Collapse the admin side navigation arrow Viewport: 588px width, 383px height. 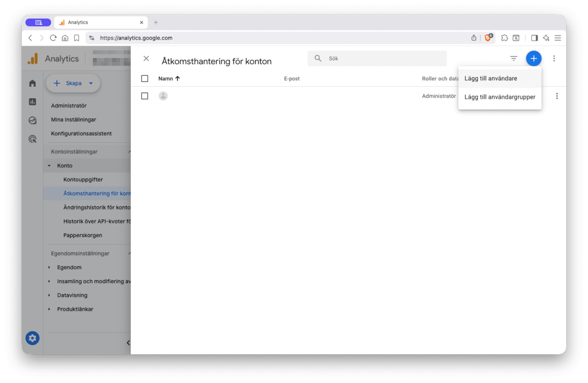click(x=128, y=343)
